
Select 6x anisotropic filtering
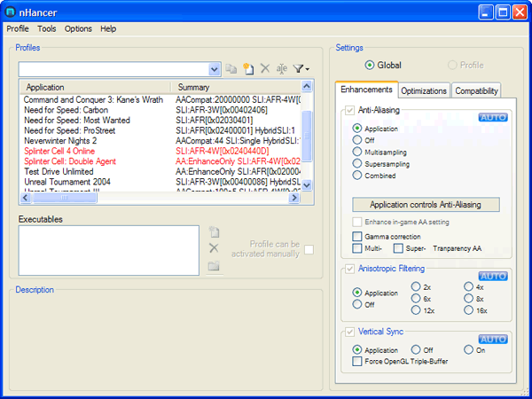(416, 298)
